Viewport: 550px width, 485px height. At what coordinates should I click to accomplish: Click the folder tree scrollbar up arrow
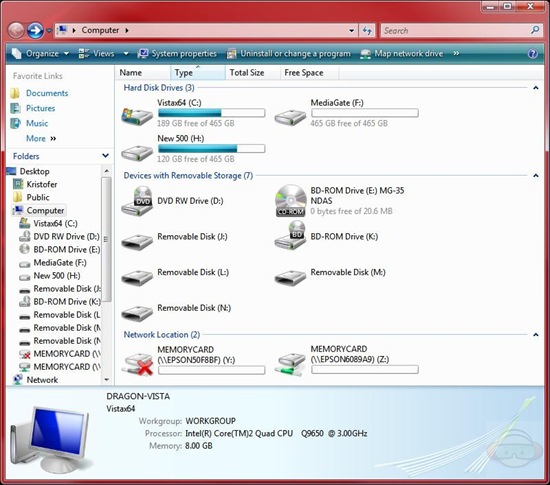coord(107,171)
